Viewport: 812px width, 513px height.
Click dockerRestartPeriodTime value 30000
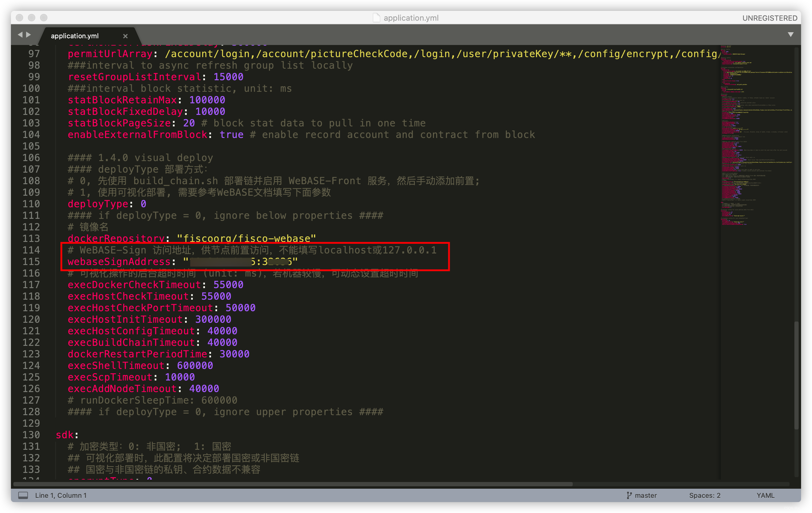point(234,354)
